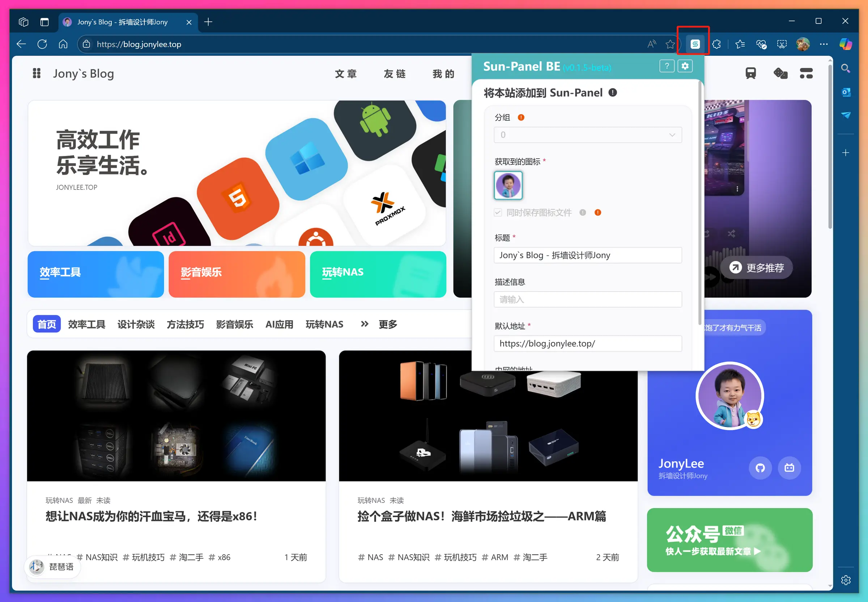
Task: Switch to the 玩转NAS tab
Action: coord(324,324)
